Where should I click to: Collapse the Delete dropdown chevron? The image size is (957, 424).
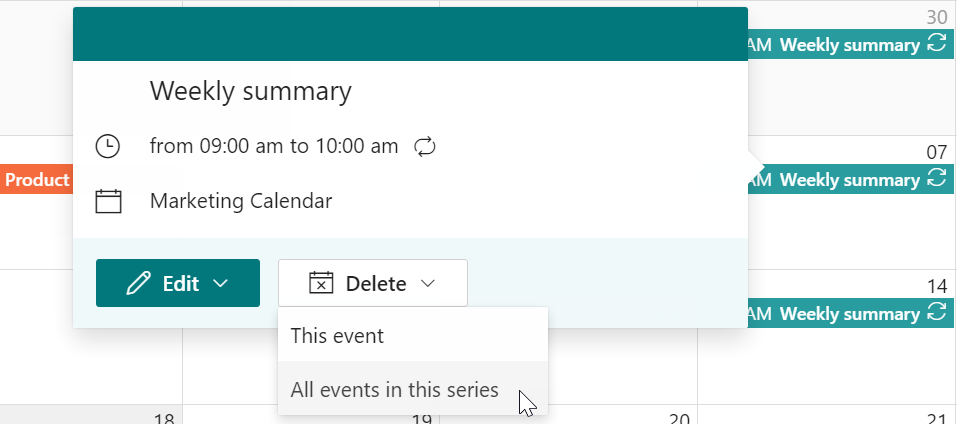click(428, 284)
